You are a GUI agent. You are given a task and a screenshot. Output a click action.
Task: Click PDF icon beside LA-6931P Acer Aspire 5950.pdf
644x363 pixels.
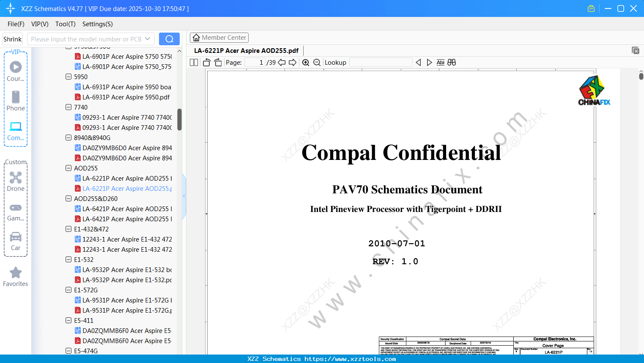[x=78, y=97]
